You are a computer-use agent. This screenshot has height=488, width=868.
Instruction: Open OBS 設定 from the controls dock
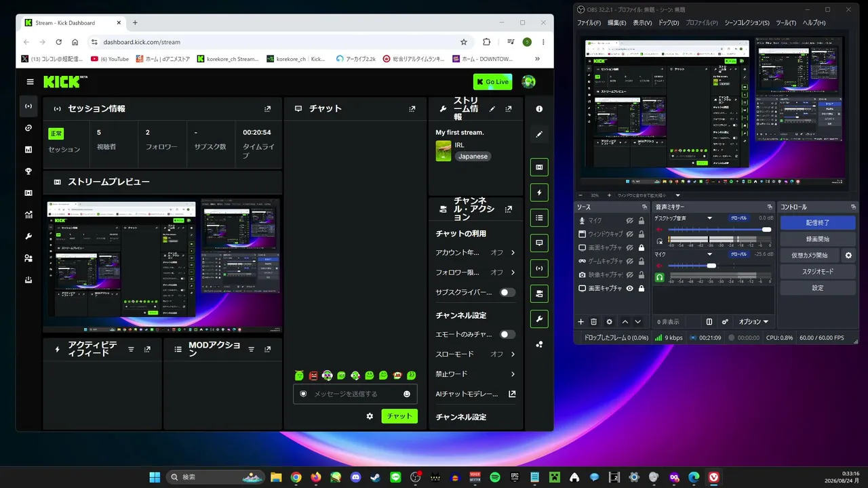coord(818,288)
